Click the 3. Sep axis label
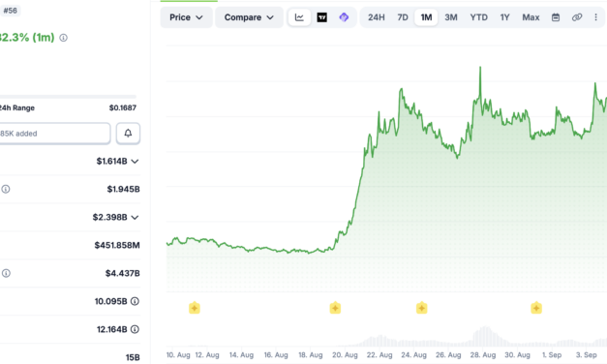Viewport: 607px width, 364px height. [586, 354]
